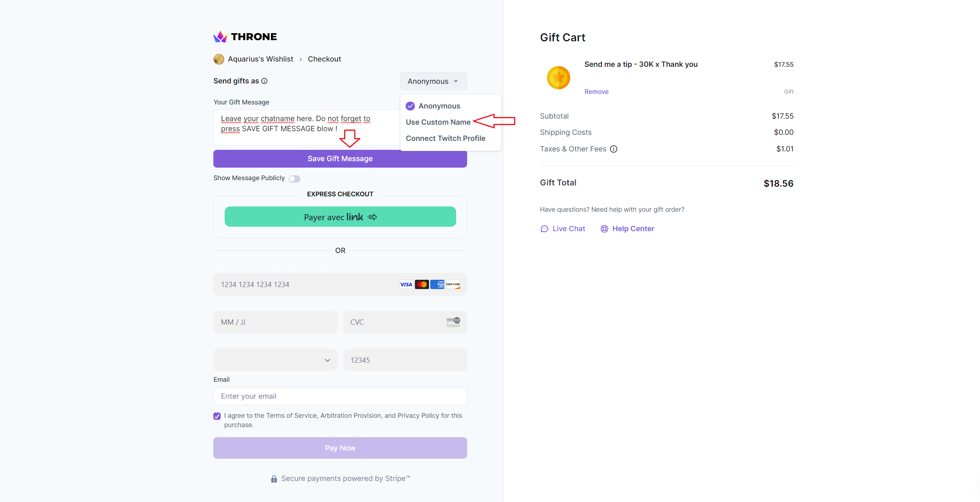The width and height of the screenshot is (980, 502).
Task: Uncheck the Terms of Service agreement checkbox
Action: [217, 416]
